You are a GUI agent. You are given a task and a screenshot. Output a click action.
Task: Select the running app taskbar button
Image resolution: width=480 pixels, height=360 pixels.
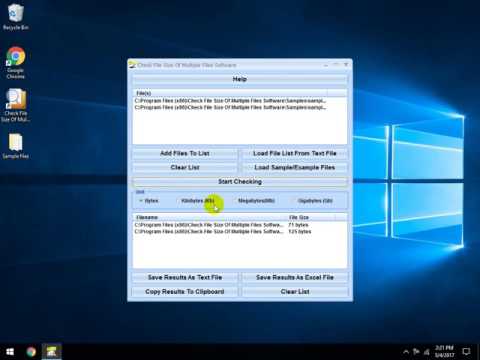pos(52,352)
